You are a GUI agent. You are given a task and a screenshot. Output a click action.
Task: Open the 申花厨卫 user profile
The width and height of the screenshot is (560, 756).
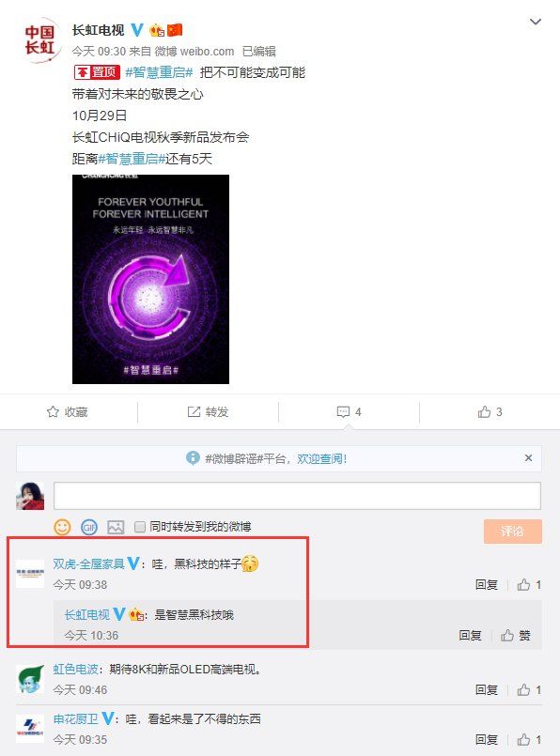[x=76, y=718]
